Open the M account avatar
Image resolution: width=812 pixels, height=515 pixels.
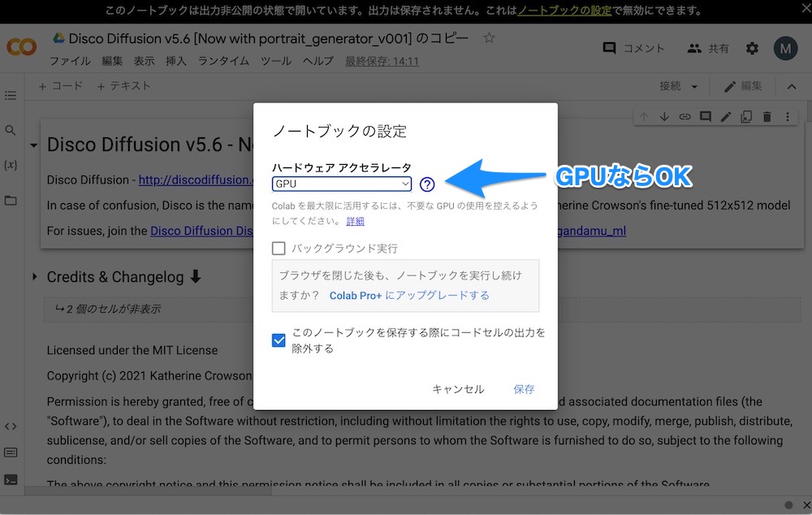click(x=785, y=49)
